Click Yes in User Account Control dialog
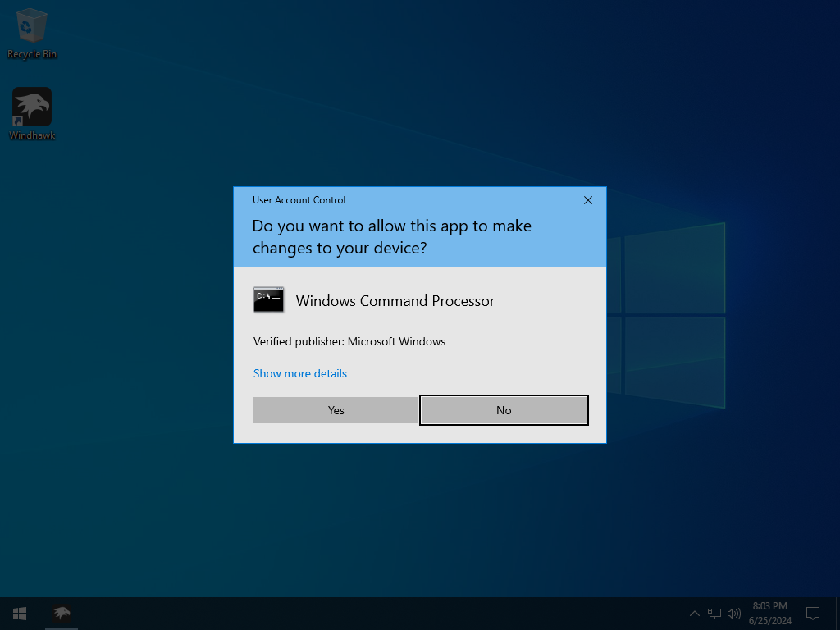This screenshot has width=840, height=630. point(336,410)
